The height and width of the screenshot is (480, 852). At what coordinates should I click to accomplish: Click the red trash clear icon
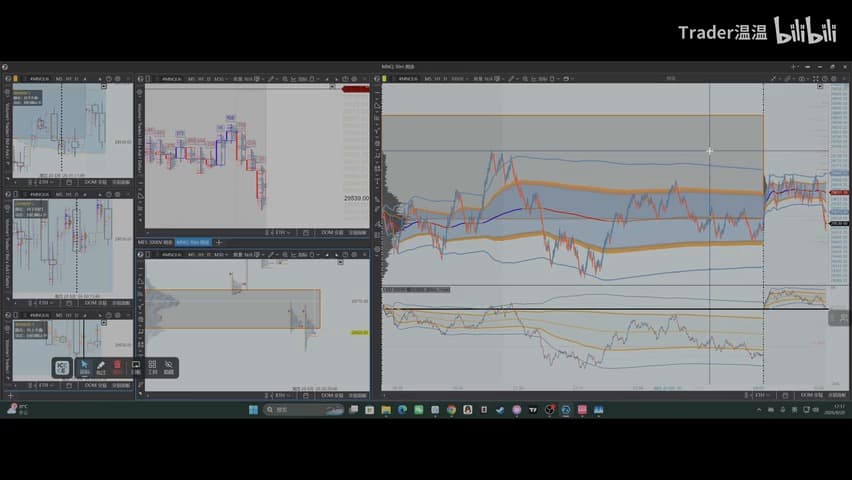tap(117, 367)
